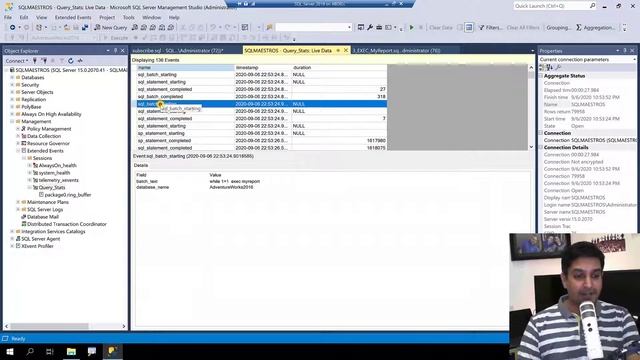Start data feed with green play icon

click(411, 27)
